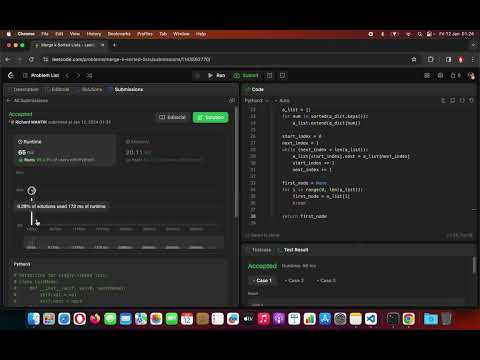The image size is (480, 360).
Task: Open Music app in the Dock
Action: 264,319
